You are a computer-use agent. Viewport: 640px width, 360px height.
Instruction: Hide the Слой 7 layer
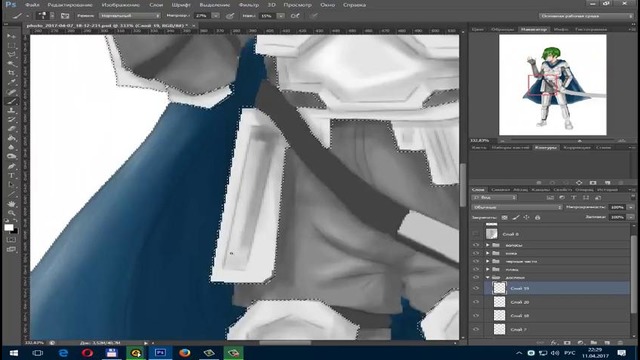[476, 329]
